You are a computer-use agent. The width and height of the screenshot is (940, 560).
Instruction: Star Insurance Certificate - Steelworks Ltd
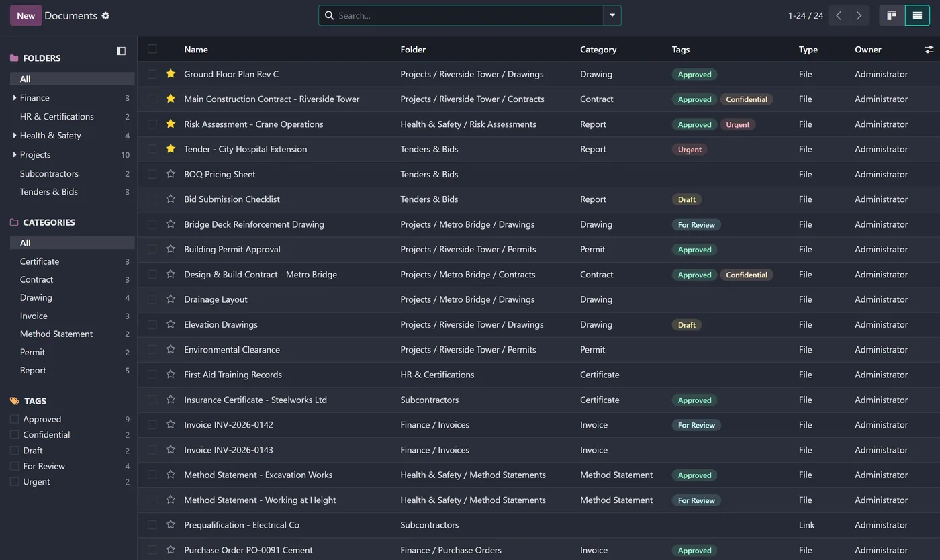tap(171, 400)
